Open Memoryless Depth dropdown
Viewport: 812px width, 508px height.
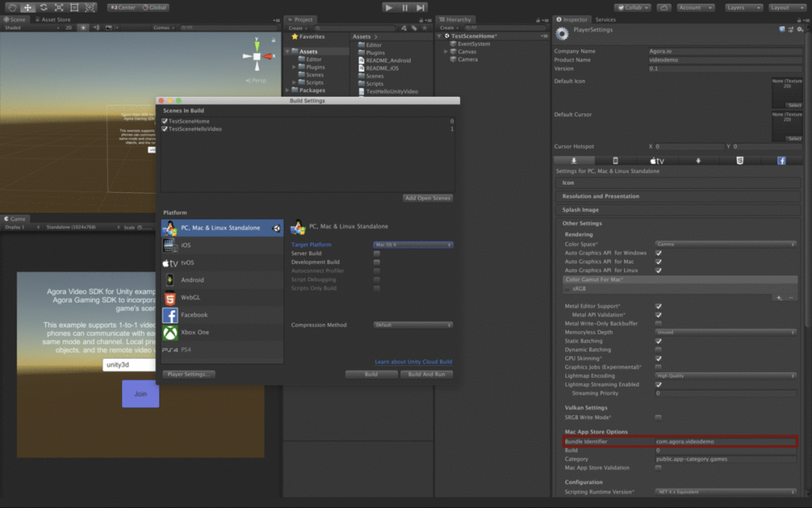[x=726, y=333]
